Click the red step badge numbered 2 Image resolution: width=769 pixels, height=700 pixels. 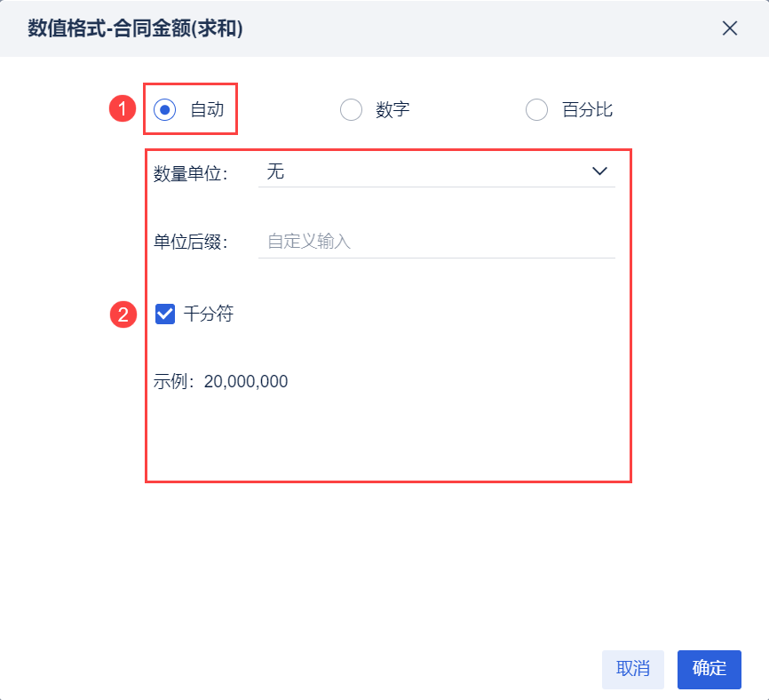click(123, 314)
